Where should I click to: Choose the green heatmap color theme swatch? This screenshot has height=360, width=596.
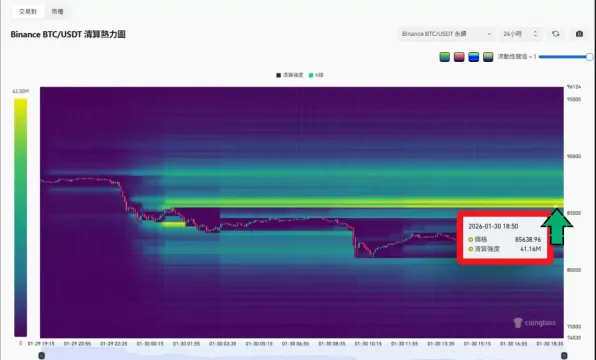tap(445, 57)
